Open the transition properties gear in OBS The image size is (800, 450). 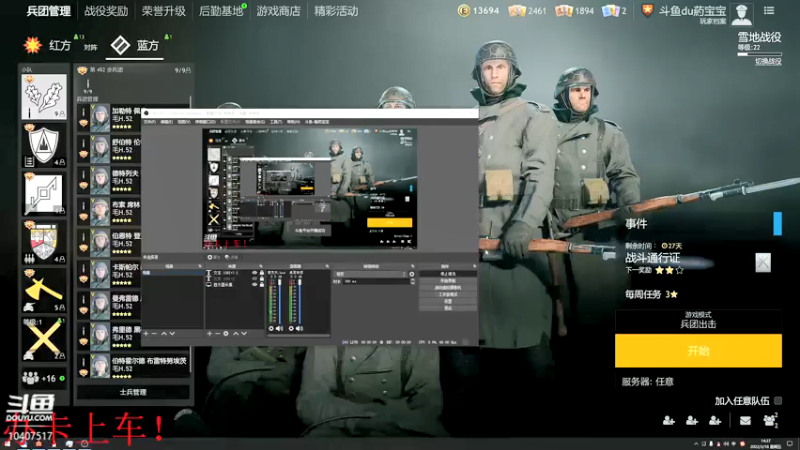pyautogui.click(x=412, y=274)
